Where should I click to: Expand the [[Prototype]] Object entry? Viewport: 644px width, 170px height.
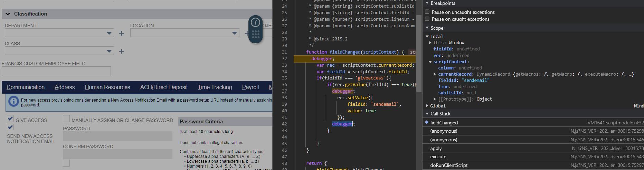click(x=435, y=99)
